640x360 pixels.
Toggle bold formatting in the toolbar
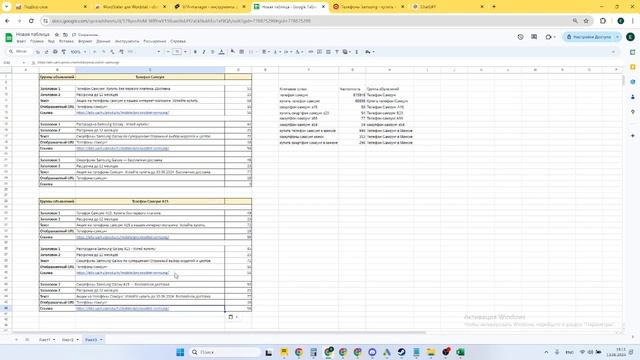195,52
